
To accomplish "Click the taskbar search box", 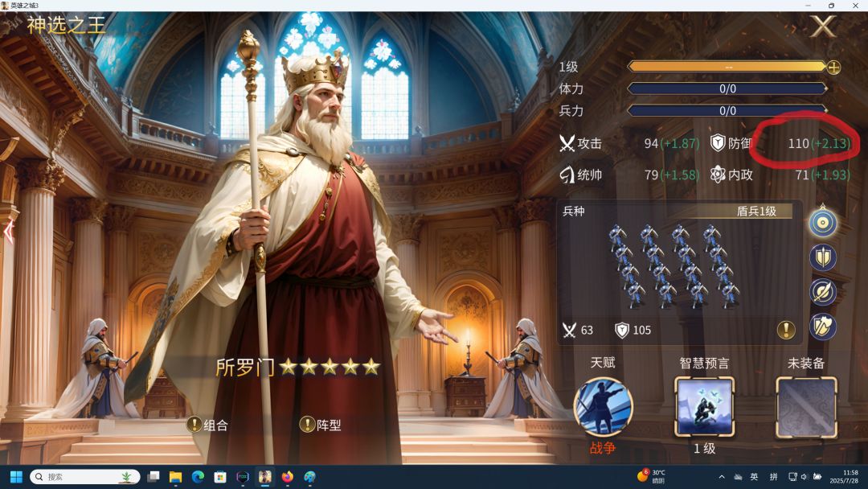I will pyautogui.click(x=84, y=477).
